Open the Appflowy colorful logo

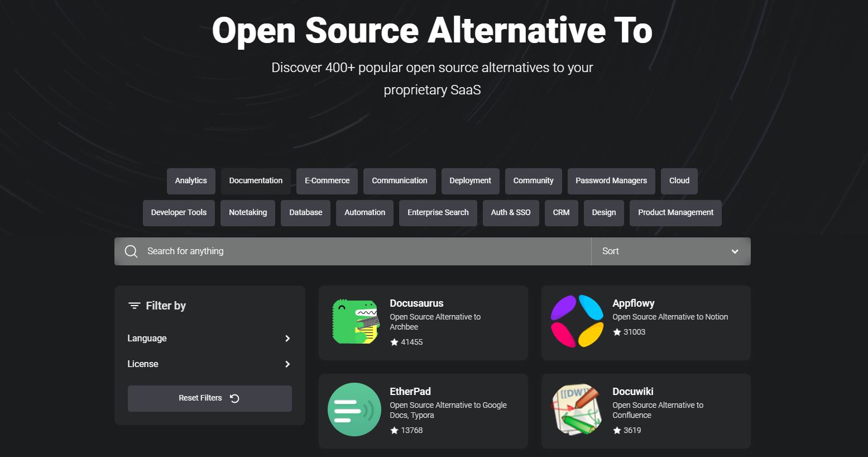[577, 321]
